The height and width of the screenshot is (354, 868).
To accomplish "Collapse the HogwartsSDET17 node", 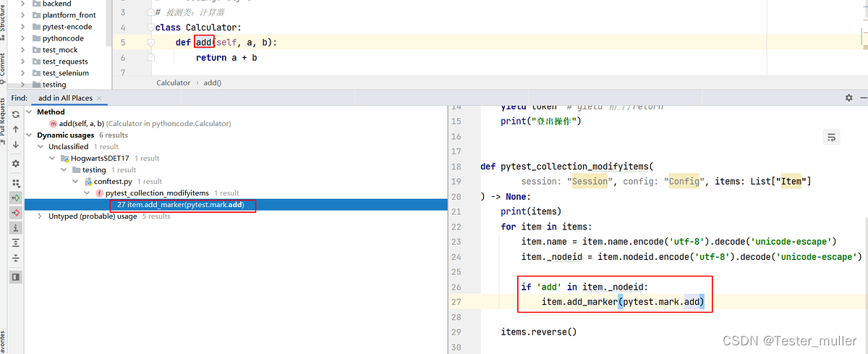I will coord(53,158).
